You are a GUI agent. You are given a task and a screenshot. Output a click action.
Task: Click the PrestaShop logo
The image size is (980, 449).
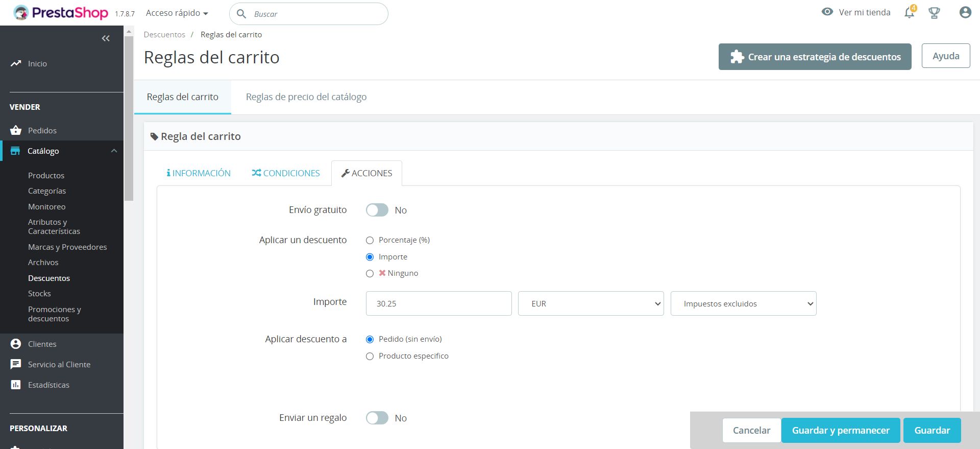61,13
